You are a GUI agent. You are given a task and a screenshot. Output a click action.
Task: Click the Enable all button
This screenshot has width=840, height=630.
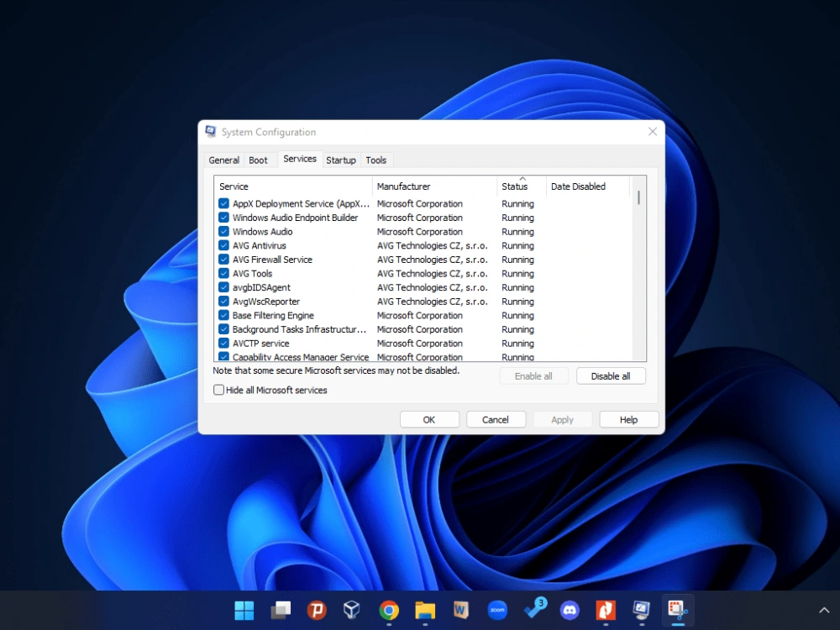click(533, 376)
